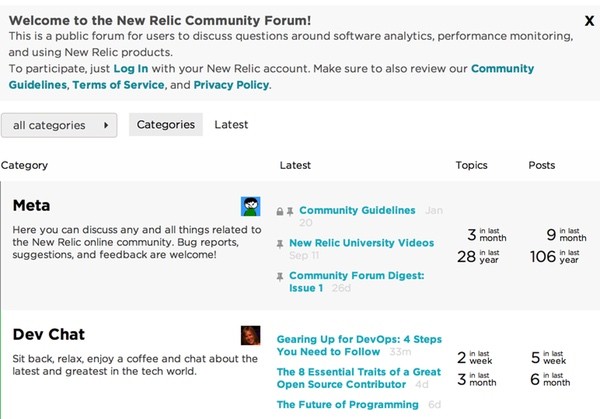Click the Dev Chat description text
Viewport: 600px width, 419px height.
135,365
